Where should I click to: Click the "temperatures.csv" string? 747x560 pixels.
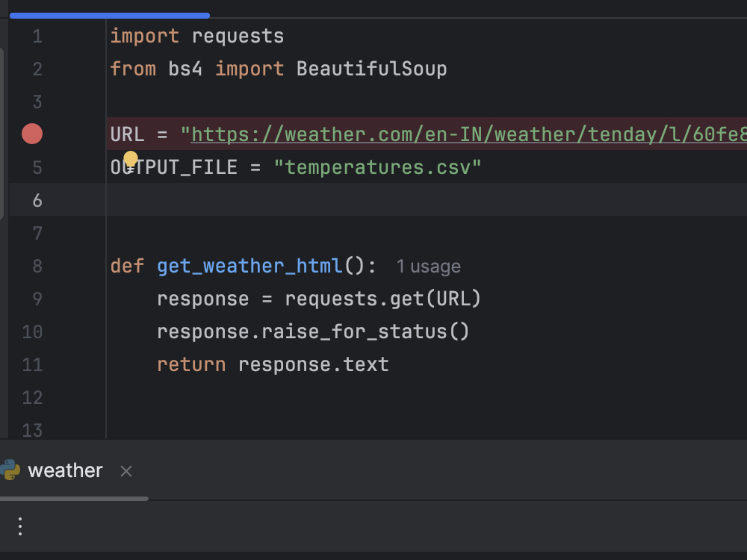coord(377,167)
